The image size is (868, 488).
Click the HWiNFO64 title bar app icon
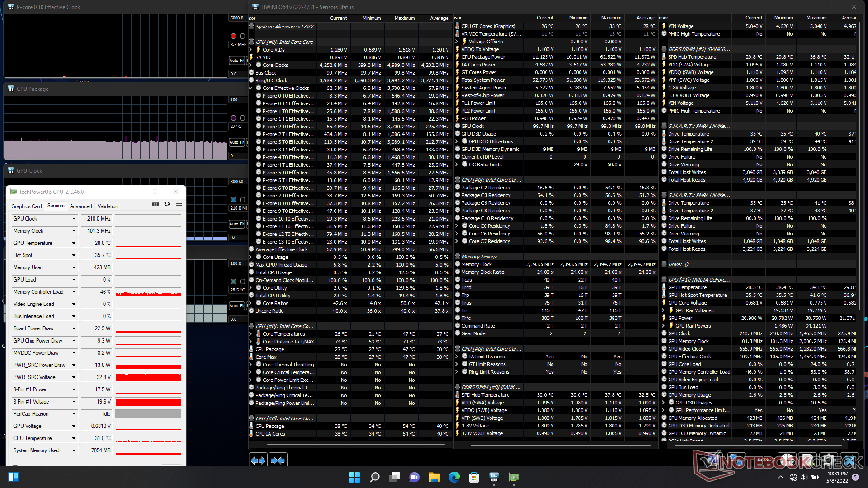255,7
